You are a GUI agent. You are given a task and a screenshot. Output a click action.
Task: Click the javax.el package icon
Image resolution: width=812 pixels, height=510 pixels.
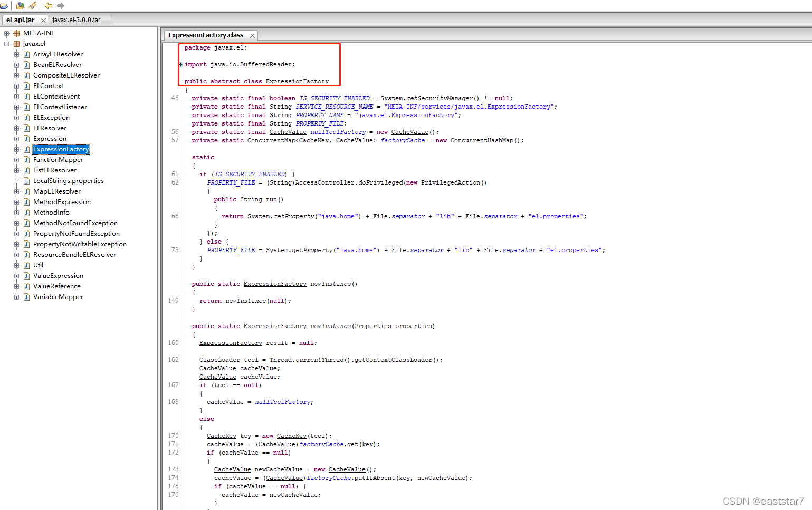(17, 44)
